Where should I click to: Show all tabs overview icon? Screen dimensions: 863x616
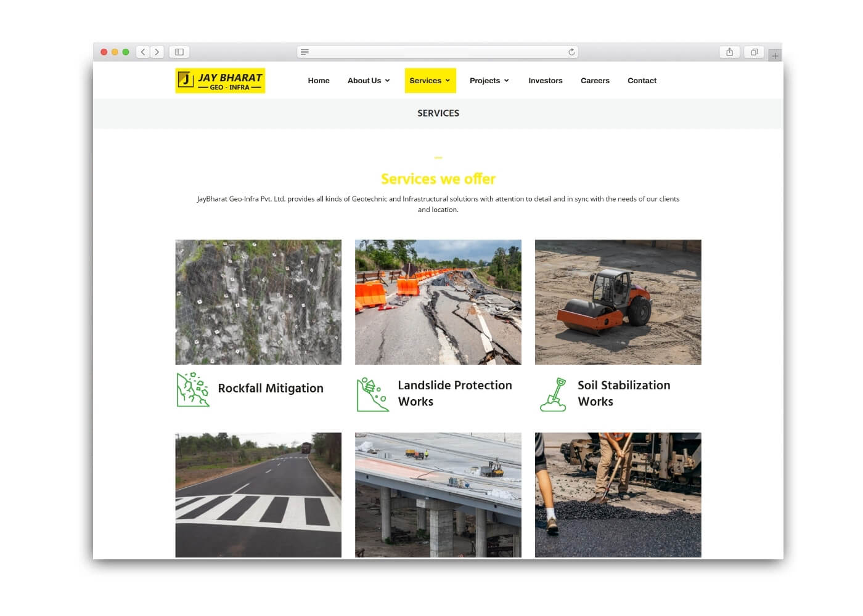coord(754,52)
